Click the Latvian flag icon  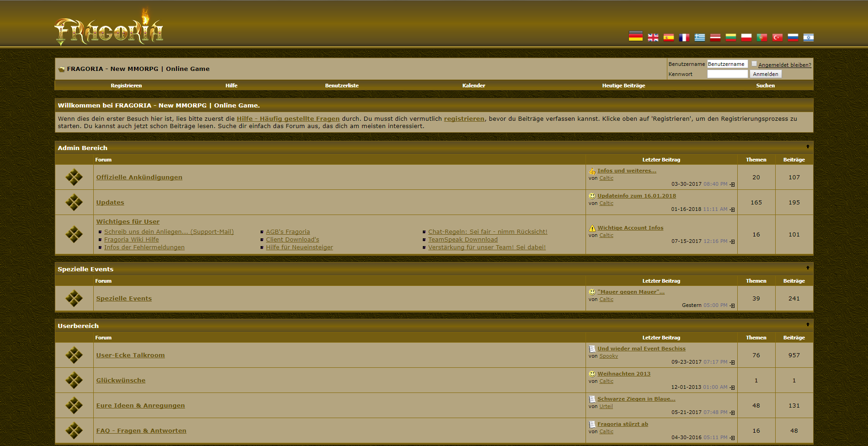pyautogui.click(x=715, y=38)
